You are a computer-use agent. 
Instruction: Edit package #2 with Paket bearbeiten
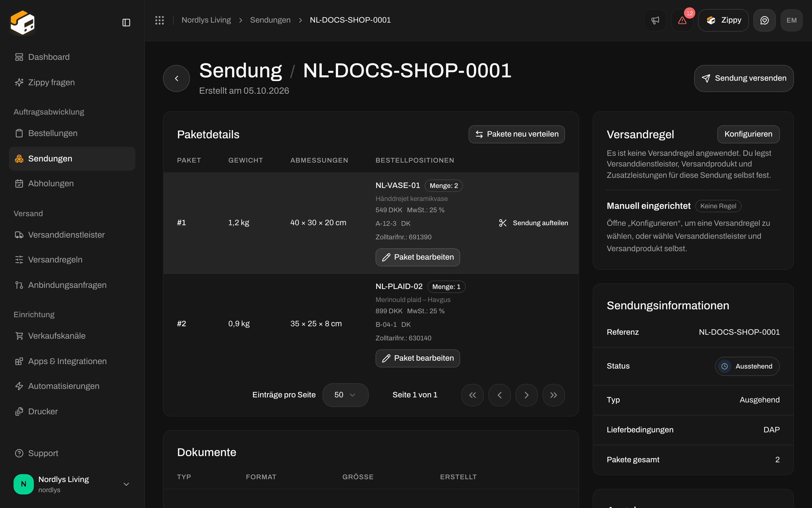tap(417, 358)
